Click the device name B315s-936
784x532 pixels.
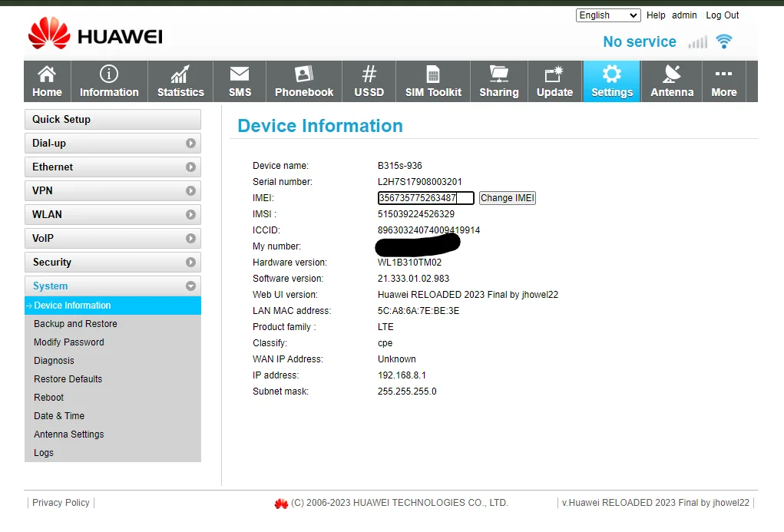[399, 166]
